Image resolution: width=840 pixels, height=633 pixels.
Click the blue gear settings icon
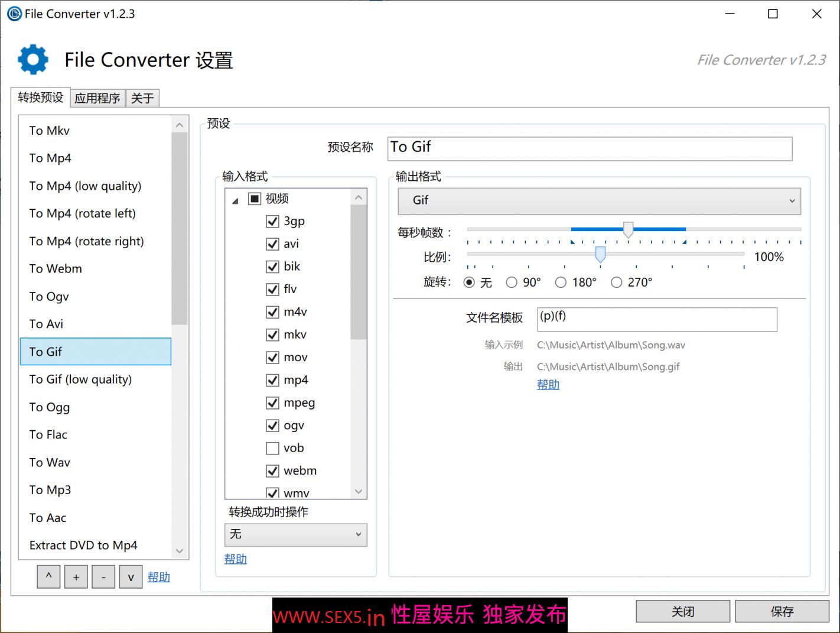33,60
